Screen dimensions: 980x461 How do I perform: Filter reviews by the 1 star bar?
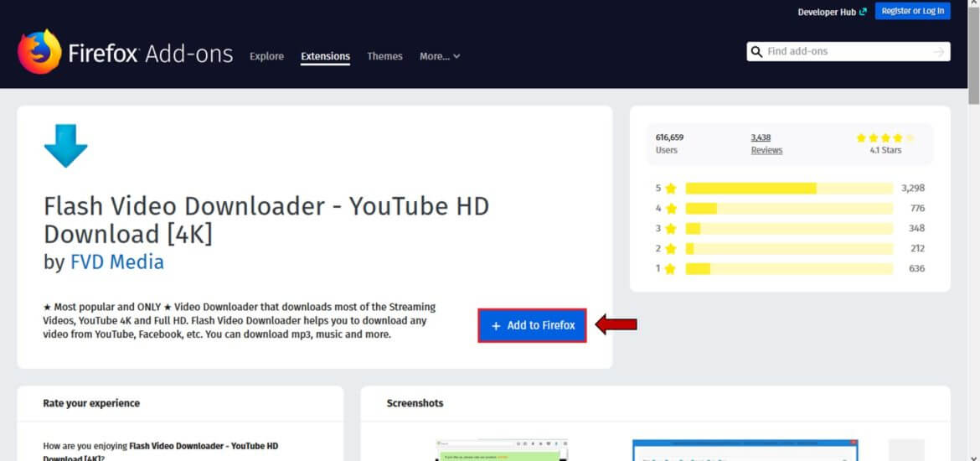(789, 268)
